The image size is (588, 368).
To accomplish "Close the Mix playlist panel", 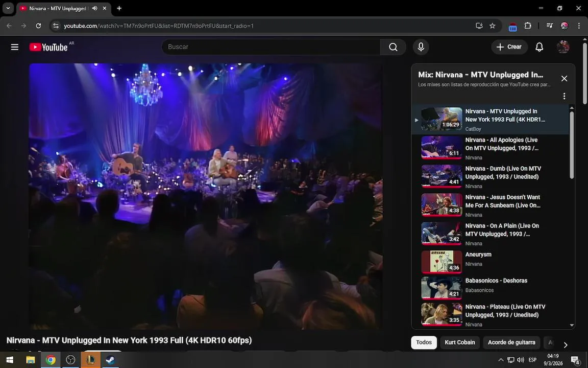I will (x=564, y=79).
